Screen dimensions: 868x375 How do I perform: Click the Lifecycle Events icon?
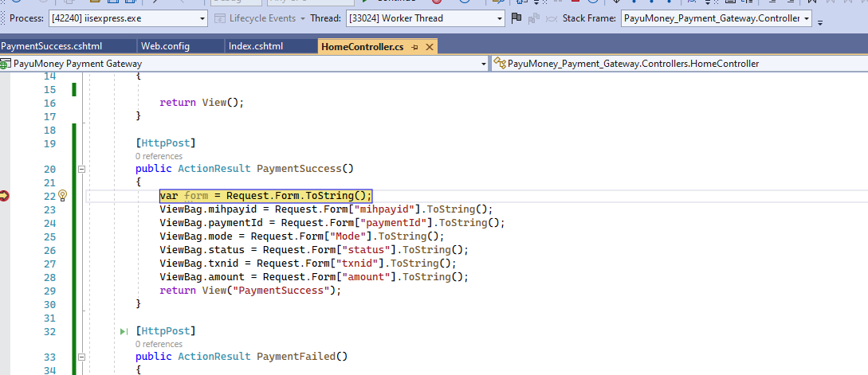tap(220, 18)
